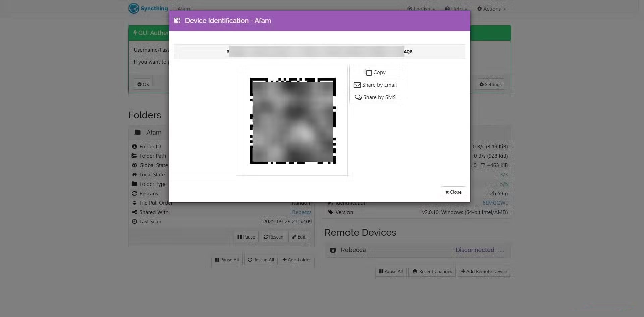
Task: Open the Actions dropdown menu
Action: [490, 9]
